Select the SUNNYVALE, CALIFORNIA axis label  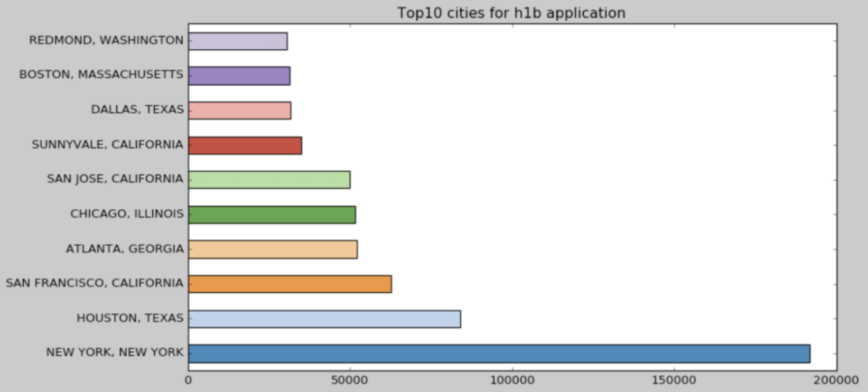click(107, 145)
